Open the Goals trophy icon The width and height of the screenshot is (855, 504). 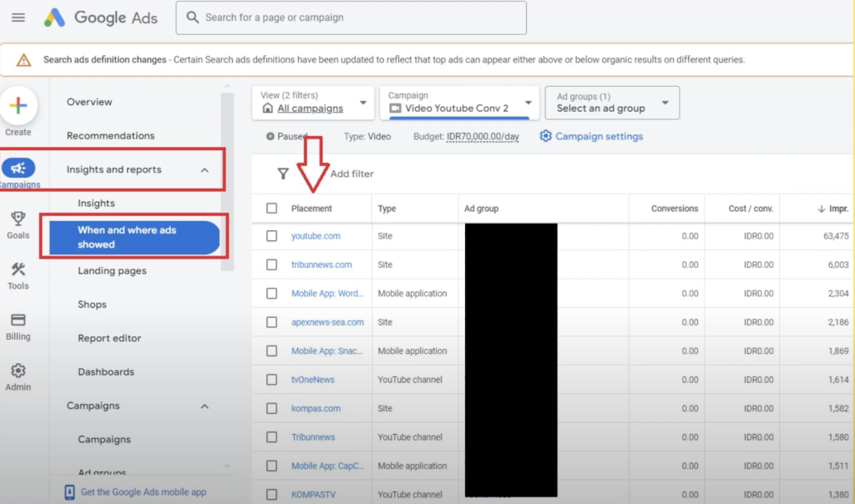(x=18, y=219)
